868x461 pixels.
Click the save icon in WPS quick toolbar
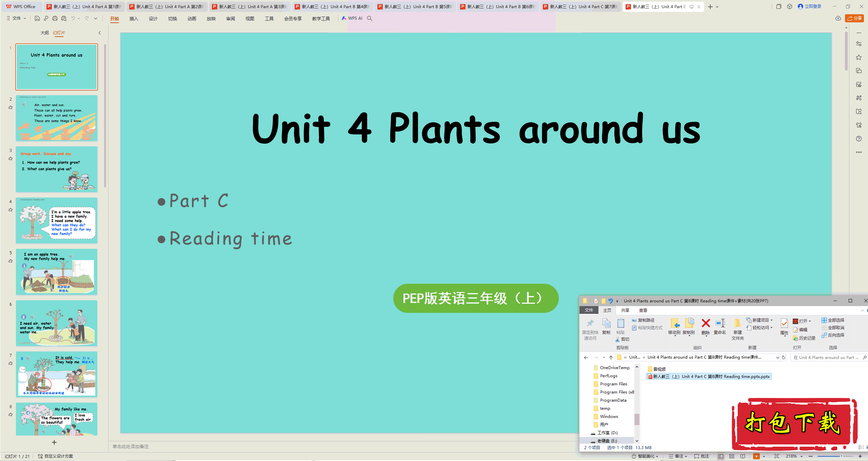click(x=37, y=18)
